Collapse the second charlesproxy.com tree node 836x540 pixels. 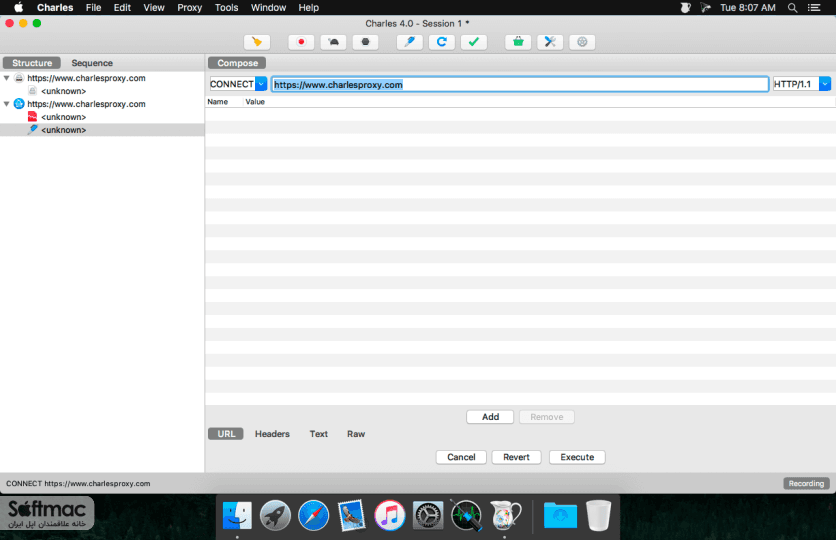tap(6, 104)
